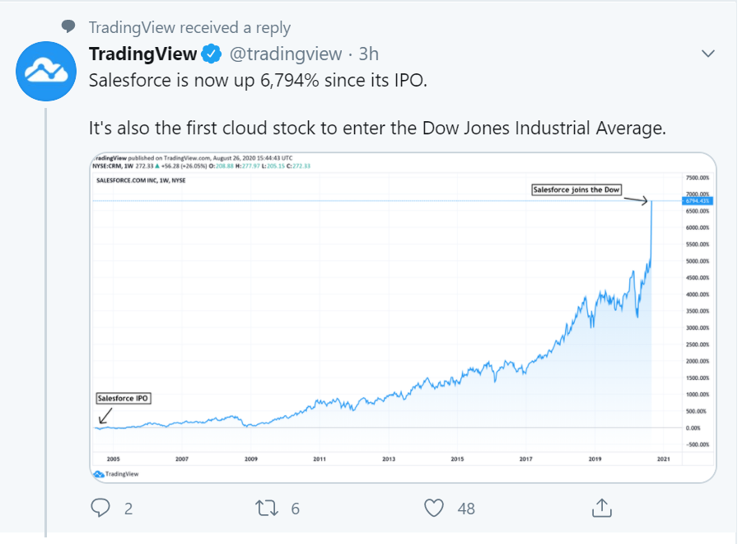Click the heart icon under the tweet

click(x=434, y=509)
